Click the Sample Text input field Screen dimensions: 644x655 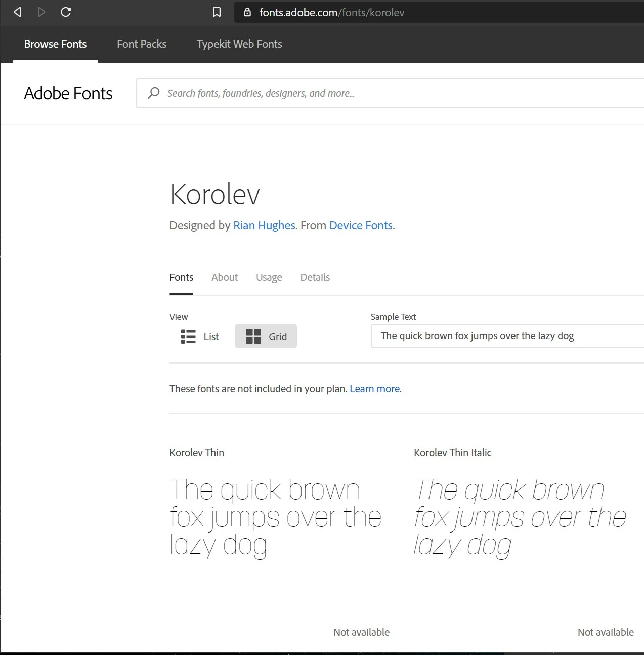[507, 336]
